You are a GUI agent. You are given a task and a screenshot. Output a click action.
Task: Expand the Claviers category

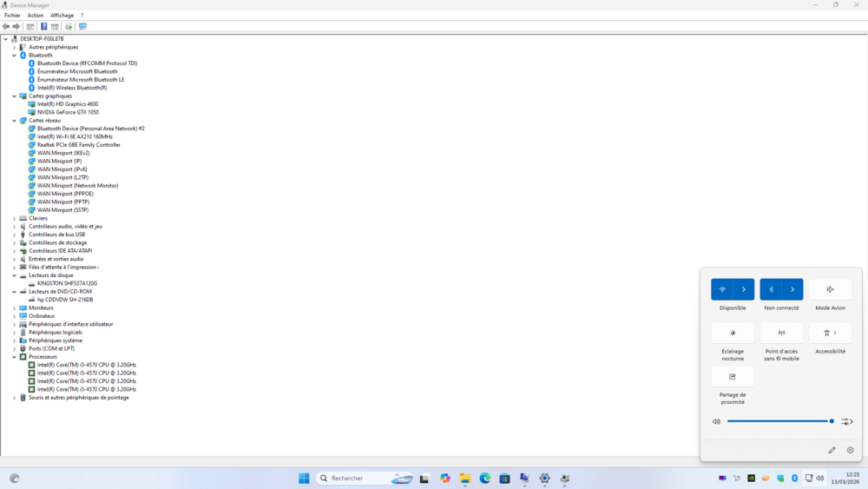[14, 218]
